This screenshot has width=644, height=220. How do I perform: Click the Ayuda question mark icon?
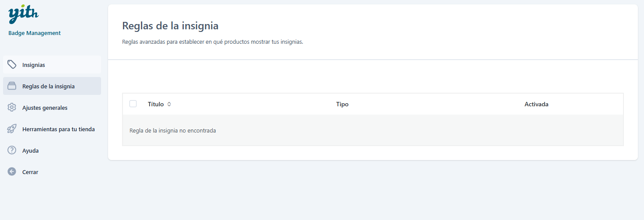12,150
